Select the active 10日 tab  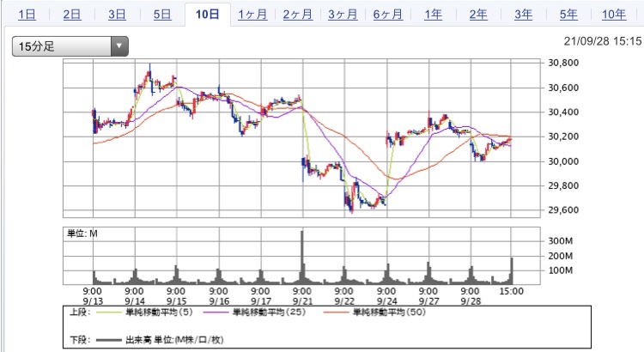(x=208, y=15)
